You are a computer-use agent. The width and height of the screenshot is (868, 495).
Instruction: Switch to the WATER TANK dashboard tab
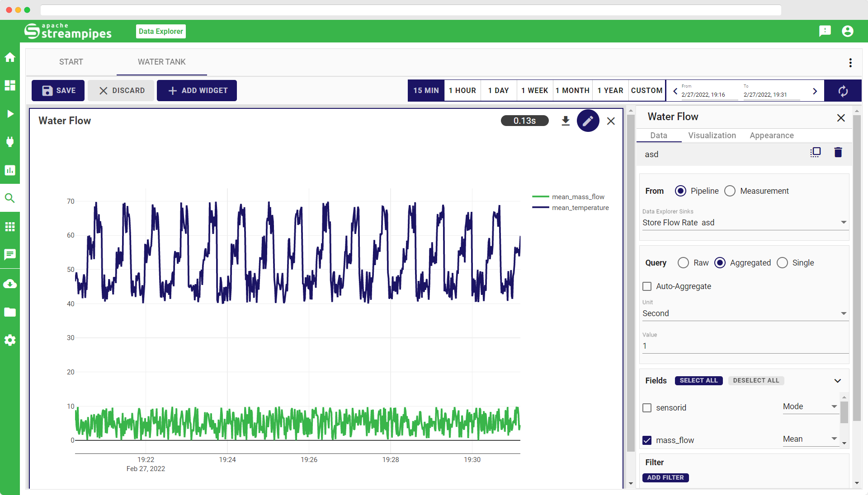click(x=161, y=62)
